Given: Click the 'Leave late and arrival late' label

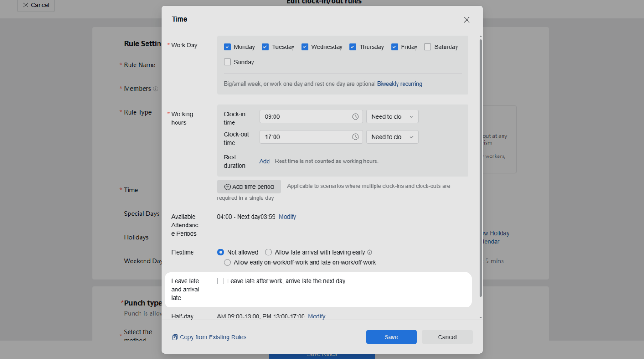Looking at the screenshot, I should pos(185,290).
